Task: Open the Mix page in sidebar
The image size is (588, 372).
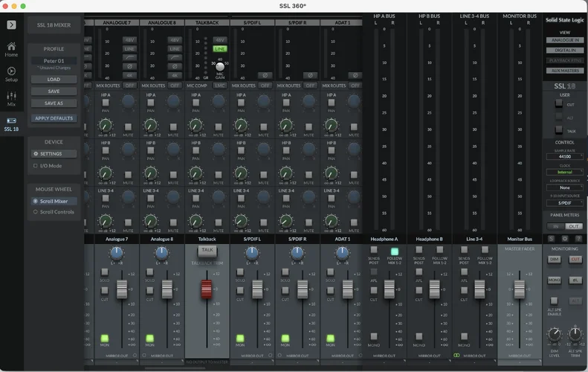Action: [x=11, y=99]
